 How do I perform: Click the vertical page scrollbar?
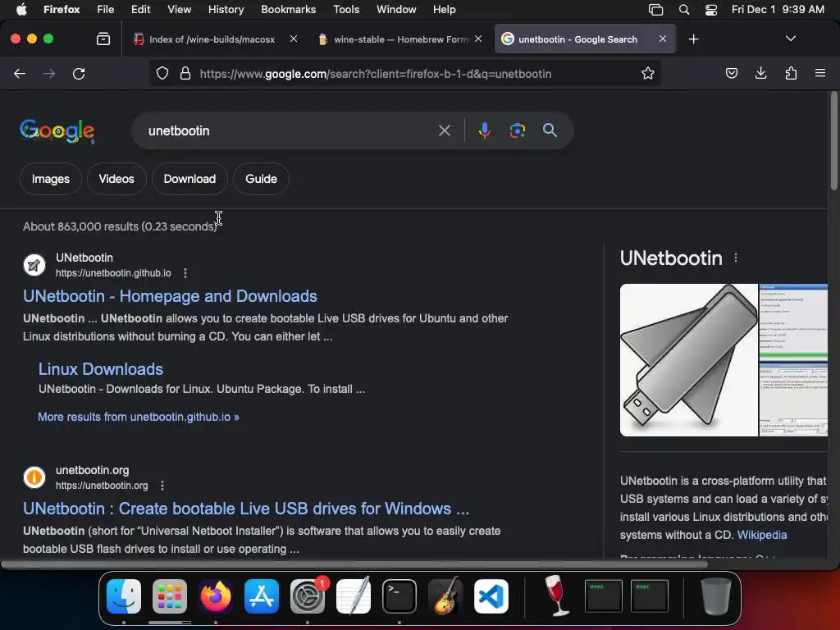833,141
